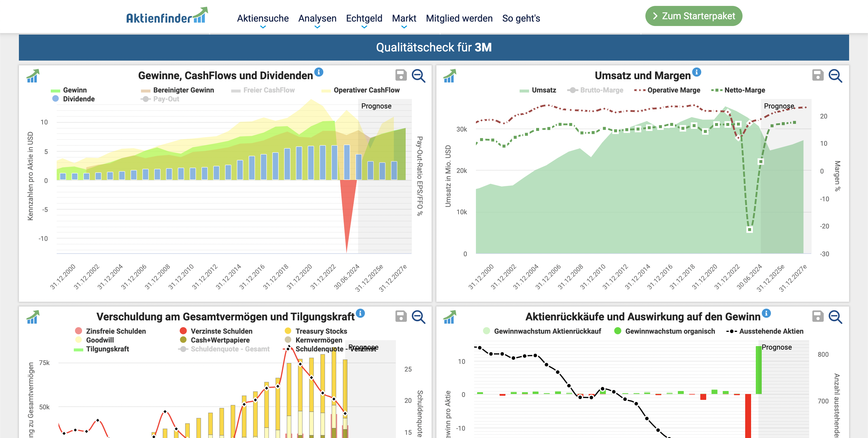Toggle the Dividende legend series
The height and width of the screenshot is (438, 868).
pos(74,99)
